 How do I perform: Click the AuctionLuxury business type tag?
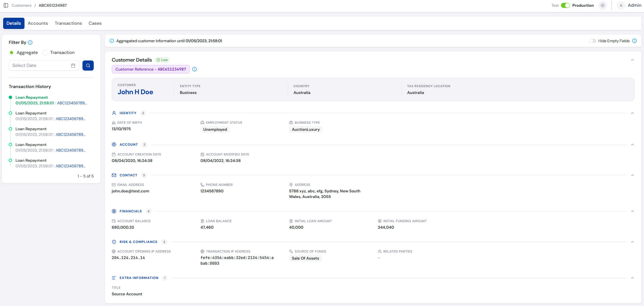pyautogui.click(x=306, y=129)
